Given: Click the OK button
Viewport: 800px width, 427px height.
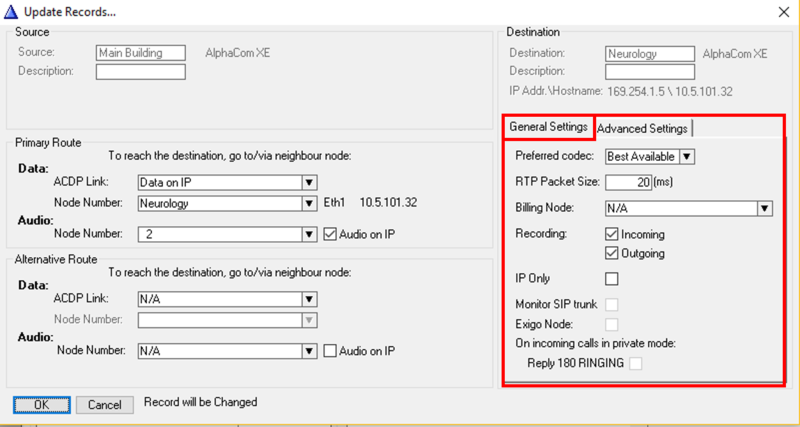Looking at the screenshot, I should point(41,405).
